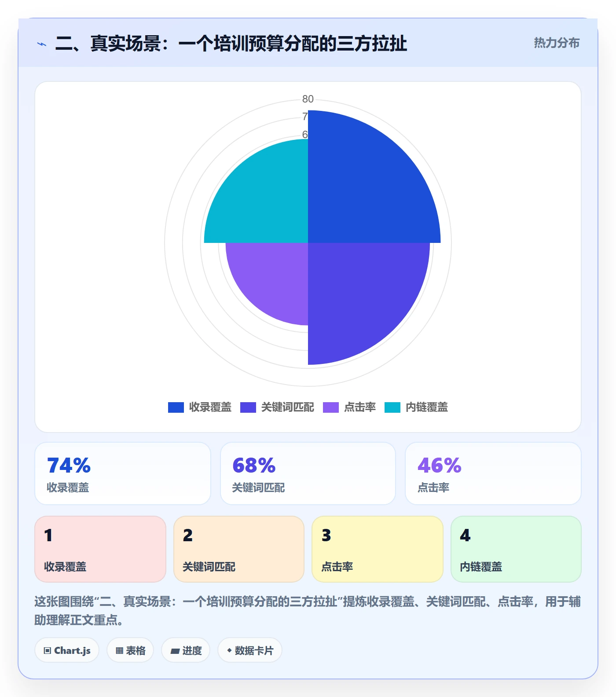Viewport: 616px width, 697px height.
Task: Click the 表格 chip grid icon
Action: point(120,651)
